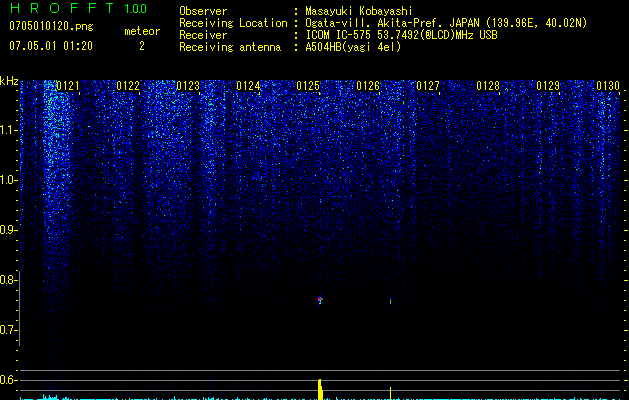Click the 0126 time marker
This screenshot has height=400, width=629.
(368, 86)
